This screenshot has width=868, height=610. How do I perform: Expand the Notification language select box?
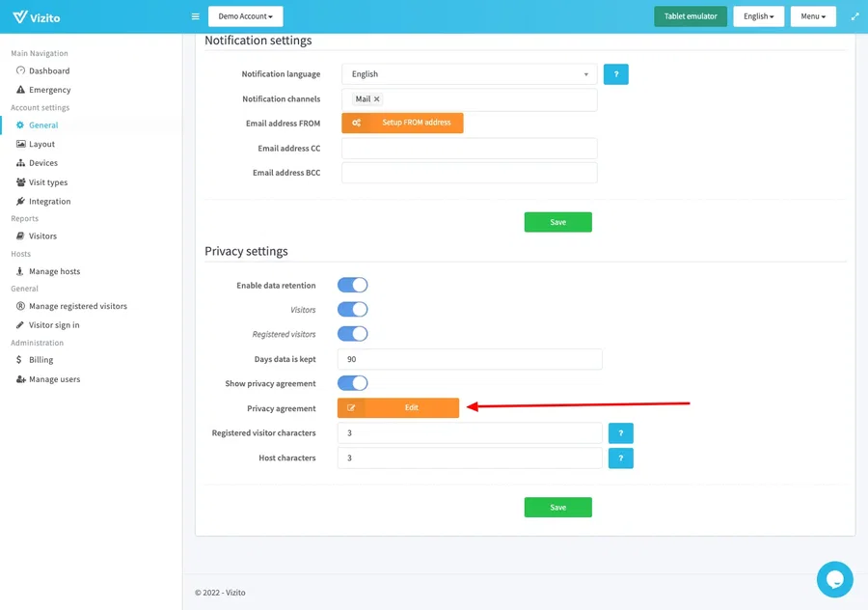click(x=469, y=74)
